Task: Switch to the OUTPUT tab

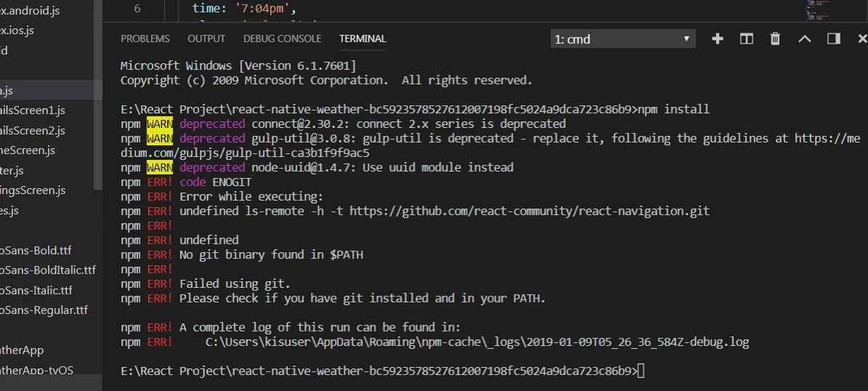Action: (206, 39)
